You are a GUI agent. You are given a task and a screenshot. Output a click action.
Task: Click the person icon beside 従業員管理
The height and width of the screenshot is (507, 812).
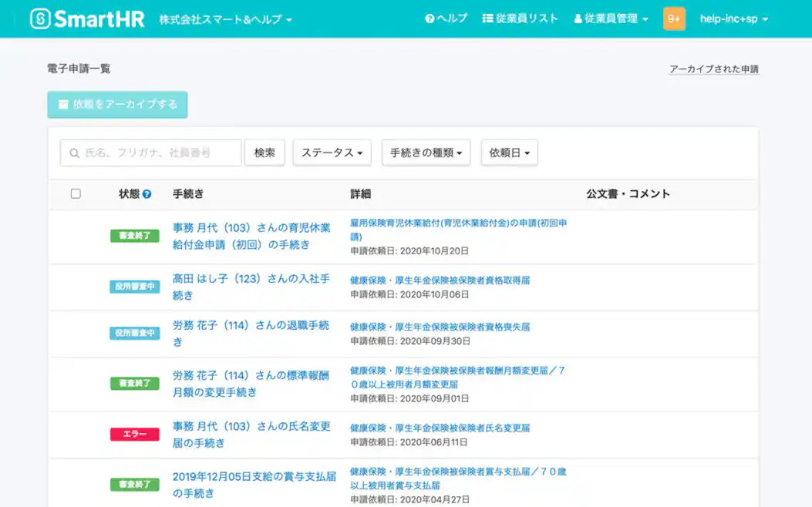579,18
